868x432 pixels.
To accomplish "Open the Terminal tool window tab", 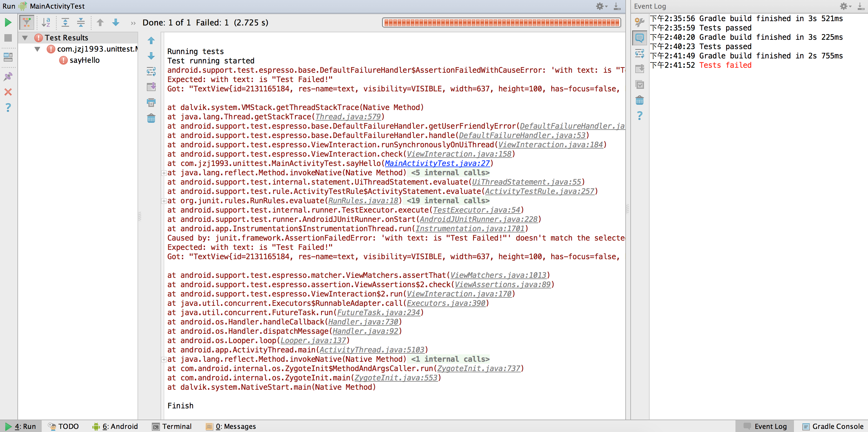I will click(172, 426).
